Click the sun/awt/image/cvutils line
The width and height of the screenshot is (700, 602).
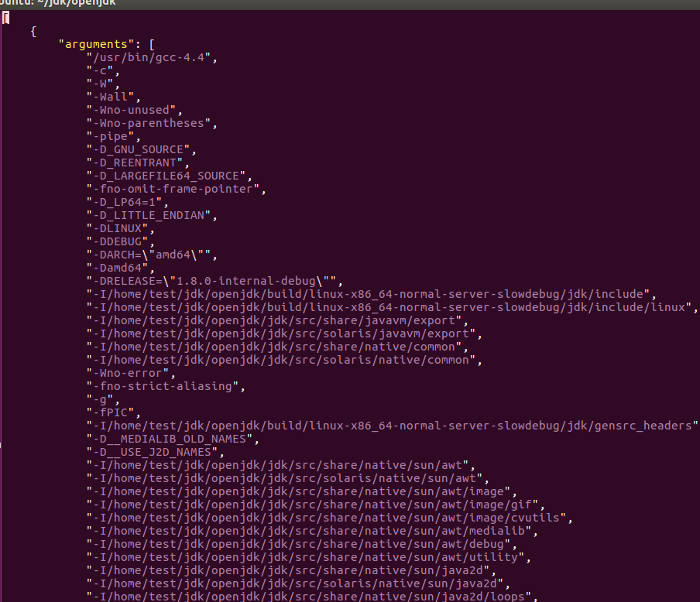tap(329, 518)
